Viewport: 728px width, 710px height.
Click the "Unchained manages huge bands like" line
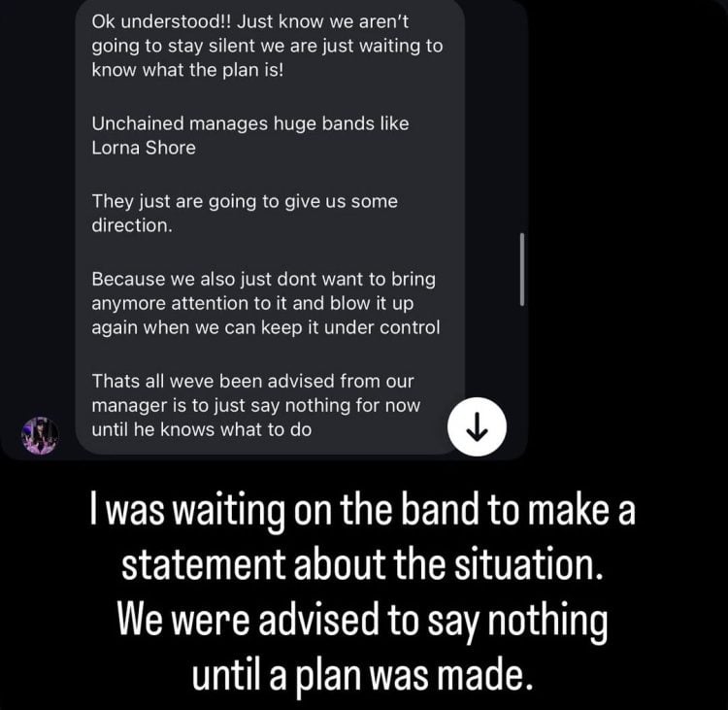pyautogui.click(x=250, y=123)
